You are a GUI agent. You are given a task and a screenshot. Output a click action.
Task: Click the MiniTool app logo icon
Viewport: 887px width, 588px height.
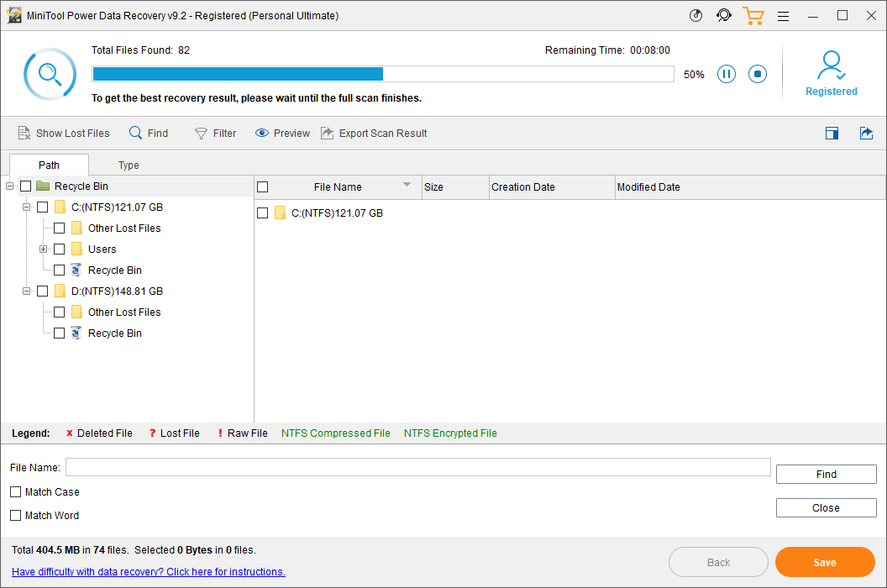click(14, 16)
